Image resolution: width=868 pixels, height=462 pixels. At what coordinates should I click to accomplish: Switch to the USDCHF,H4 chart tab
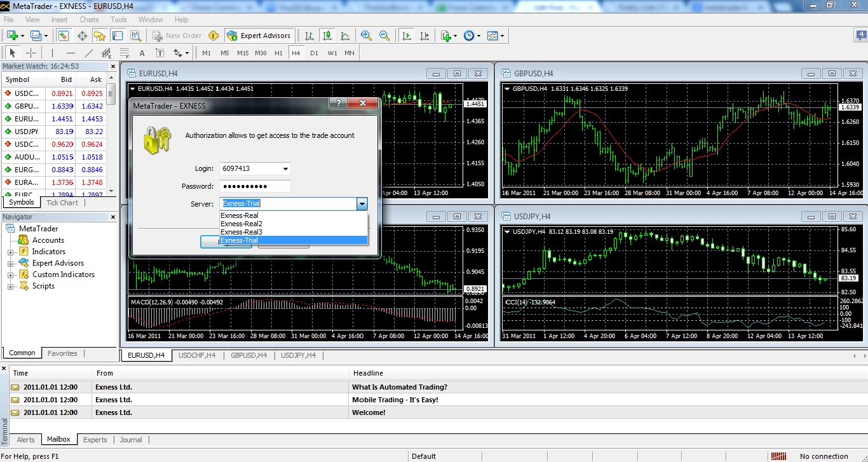coord(197,355)
